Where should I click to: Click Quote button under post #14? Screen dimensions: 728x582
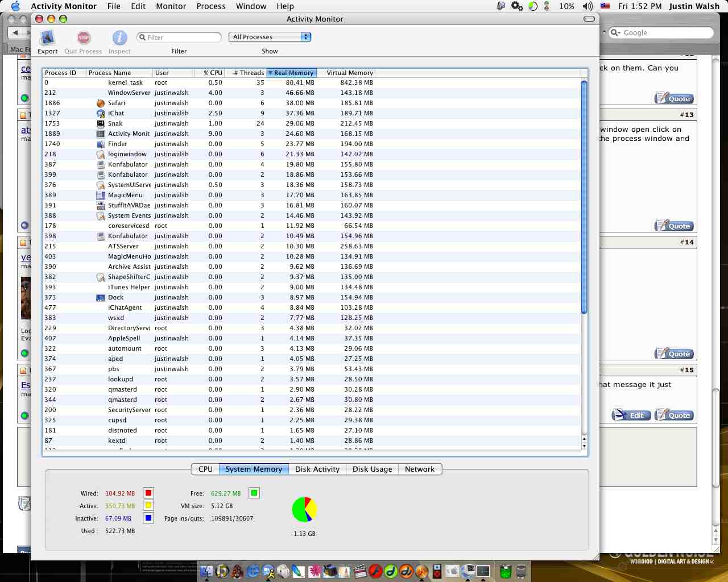coord(674,354)
